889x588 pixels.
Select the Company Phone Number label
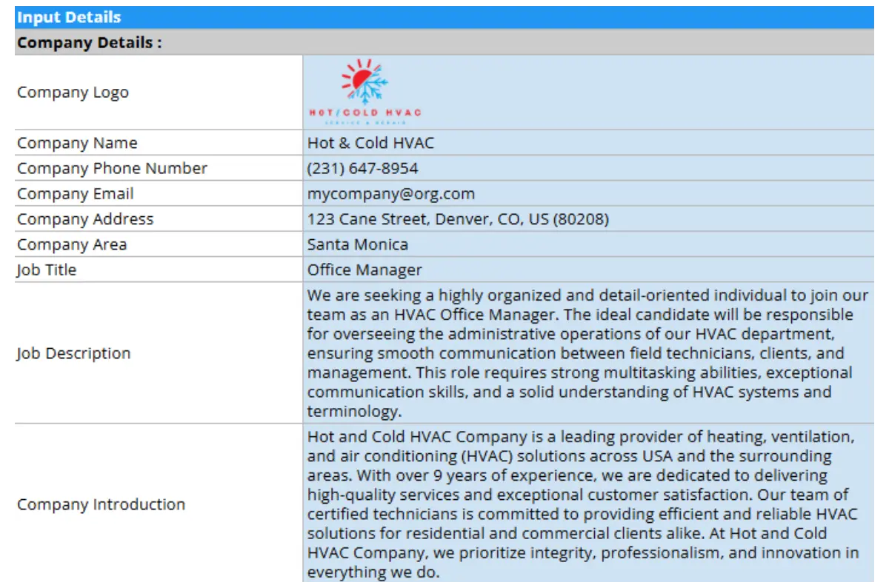110,168
